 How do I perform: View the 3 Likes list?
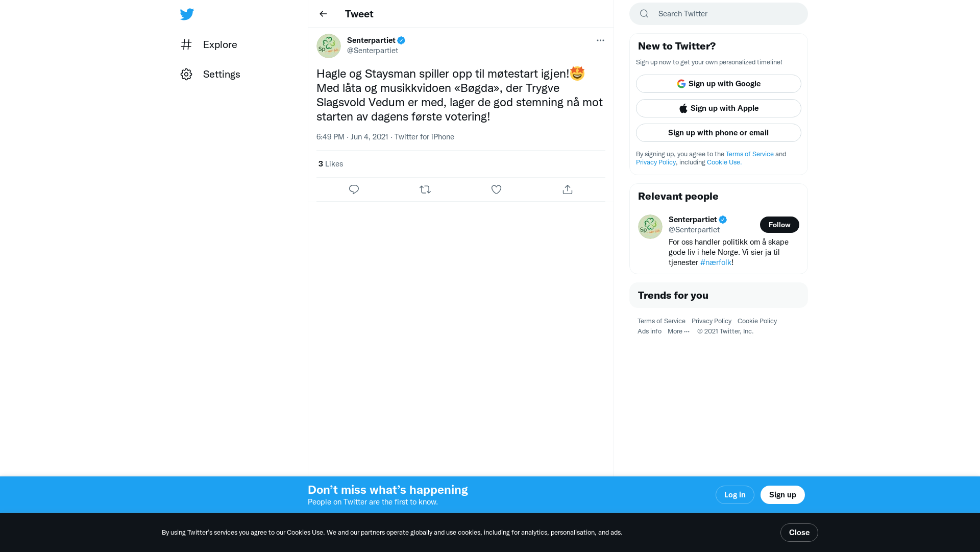[331, 164]
